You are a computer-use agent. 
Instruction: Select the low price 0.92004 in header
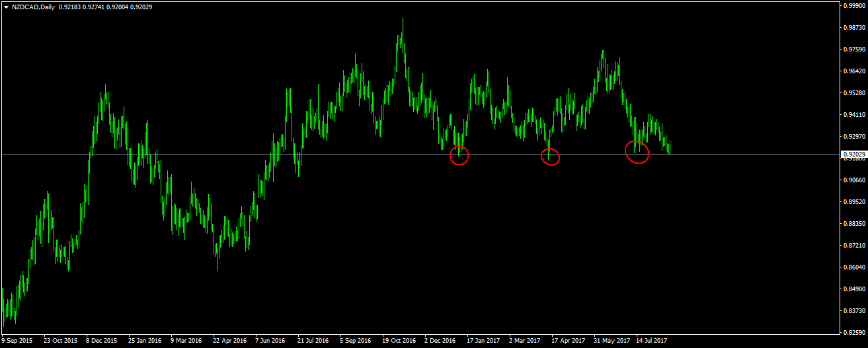[x=116, y=6]
